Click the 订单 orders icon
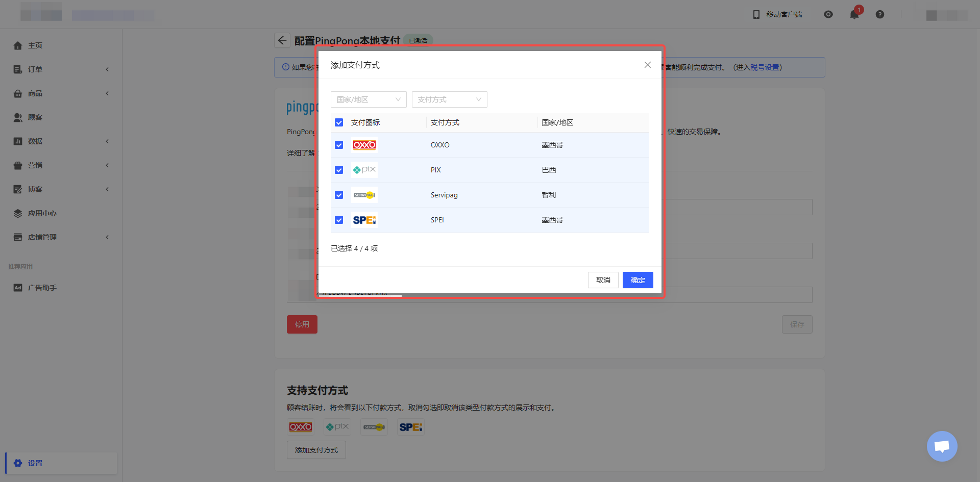Screen dimensions: 980x482 (18, 69)
